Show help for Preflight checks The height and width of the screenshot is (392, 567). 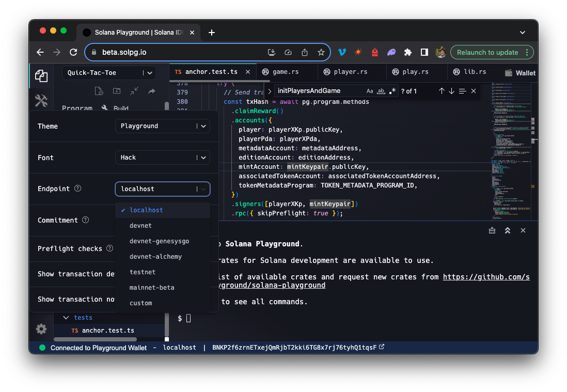coord(110,248)
